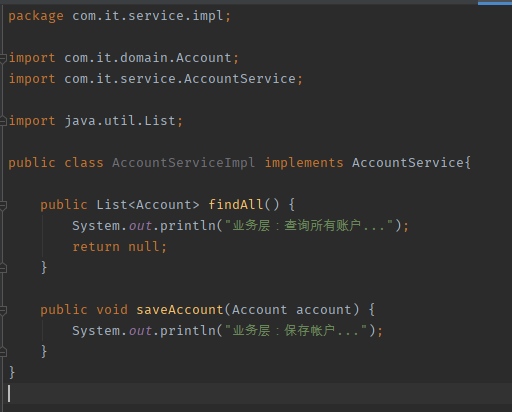Click 'class' keyword in class declaration
This screenshot has width=512, height=412.
84,163
